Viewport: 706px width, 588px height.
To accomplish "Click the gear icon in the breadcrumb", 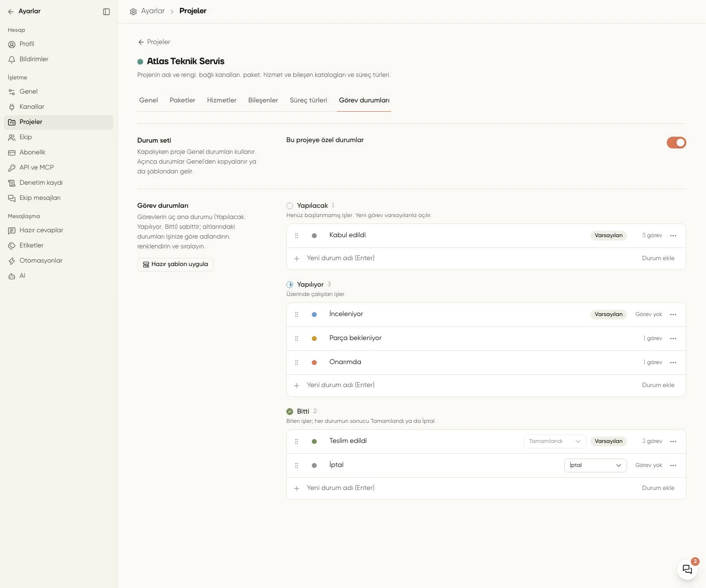I will point(133,11).
